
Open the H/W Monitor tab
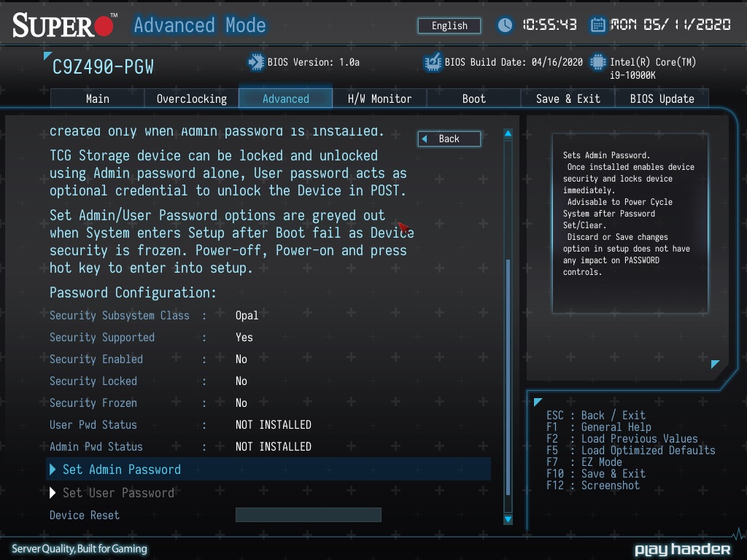pos(379,98)
